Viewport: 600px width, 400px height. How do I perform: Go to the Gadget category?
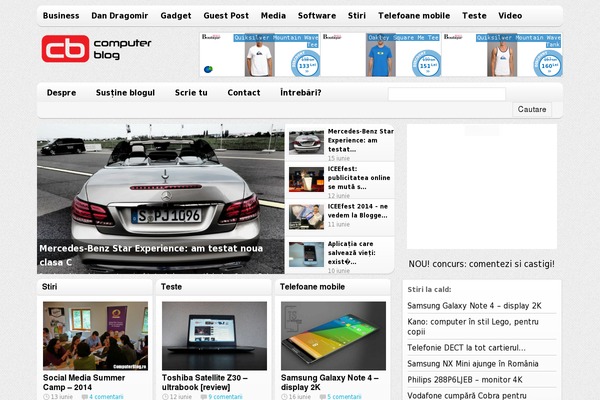point(176,16)
